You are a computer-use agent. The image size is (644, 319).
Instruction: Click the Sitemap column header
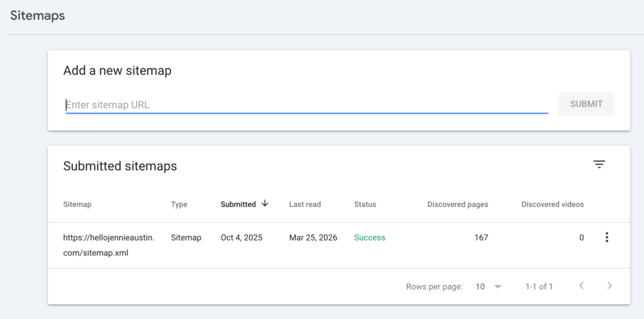point(77,204)
